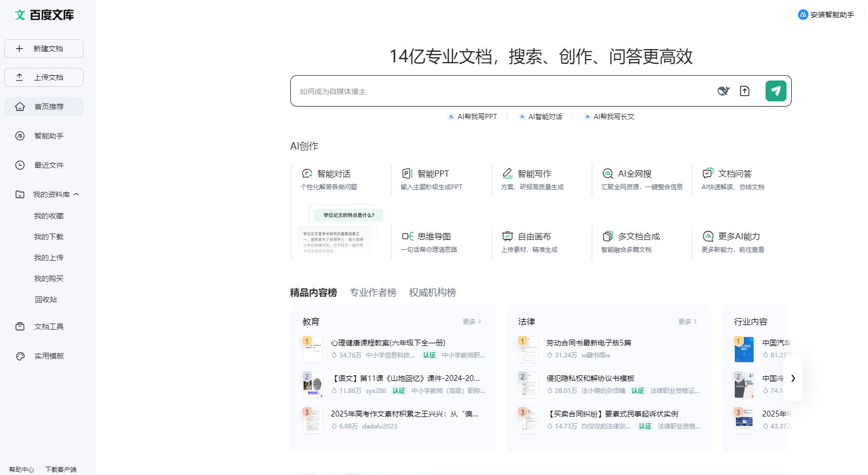Switch to 专业作者榜 tab
Viewport: 868px width, 475px height.
(x=373, y=293)
